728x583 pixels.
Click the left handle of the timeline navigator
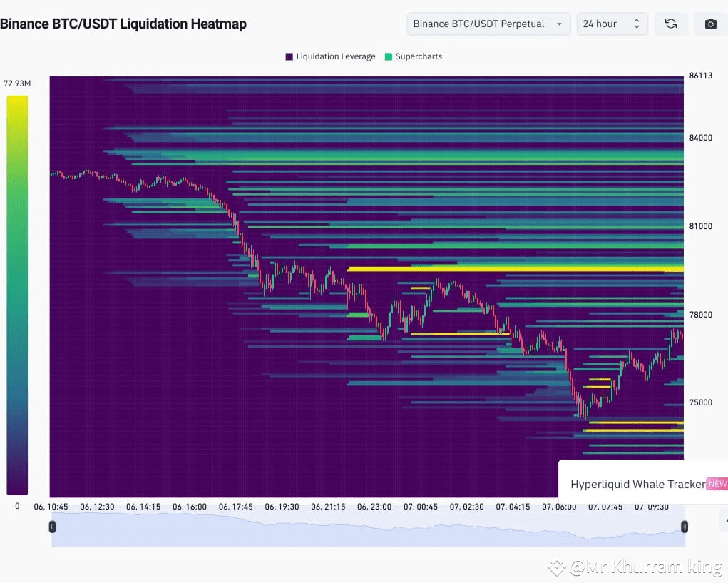tap(52, 527)
